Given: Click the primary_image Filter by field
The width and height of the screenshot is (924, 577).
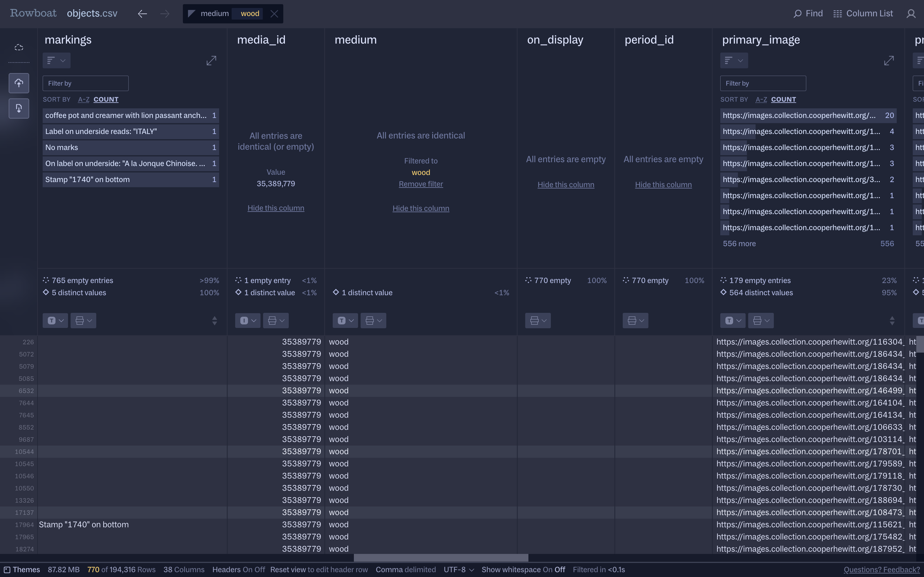Looking at the screenshot, I should point(763,83).
